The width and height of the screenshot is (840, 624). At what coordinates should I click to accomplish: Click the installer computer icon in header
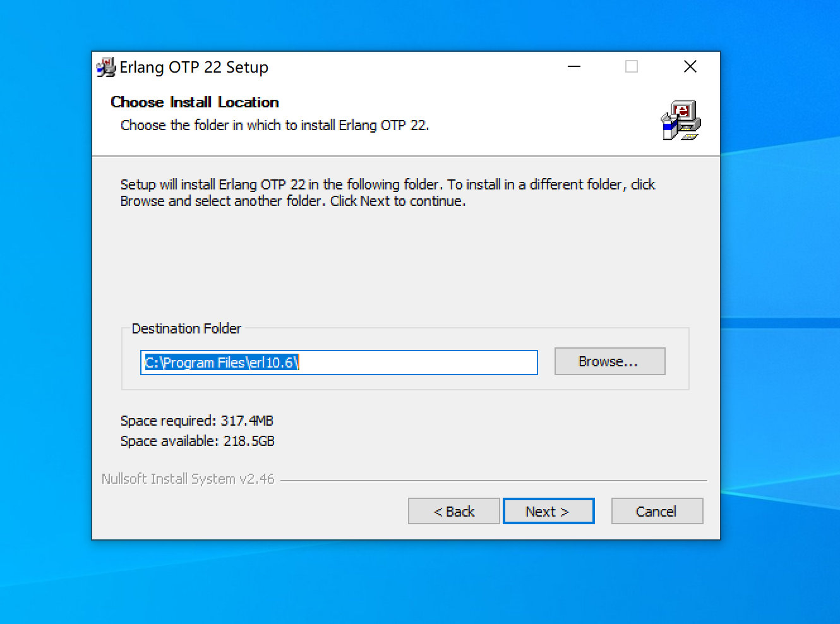681,120
